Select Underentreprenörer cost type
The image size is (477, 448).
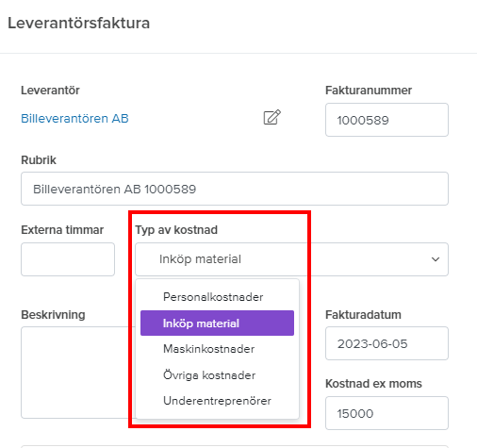pyautogui.click(x=217, y=401)
